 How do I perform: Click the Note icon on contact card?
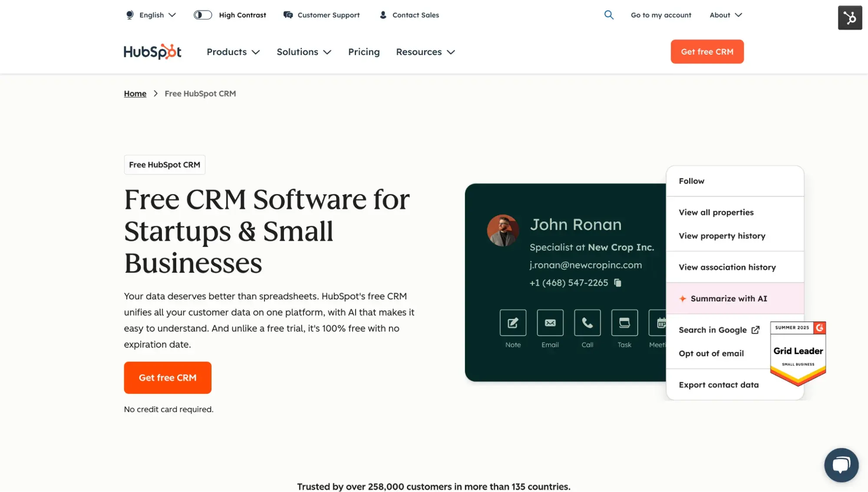click(x=513, y=322)
